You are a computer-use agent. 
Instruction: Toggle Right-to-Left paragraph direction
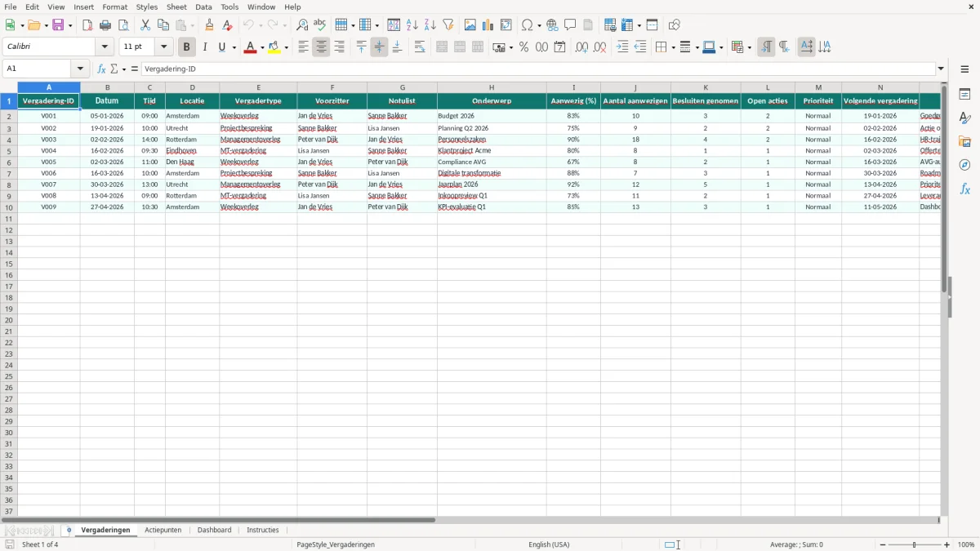coord(784,47)
